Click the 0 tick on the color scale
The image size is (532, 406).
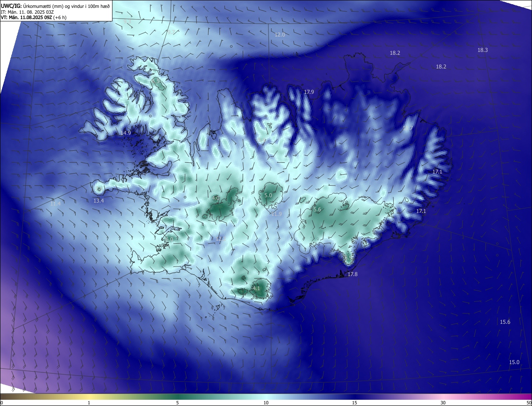pos(2,403)
